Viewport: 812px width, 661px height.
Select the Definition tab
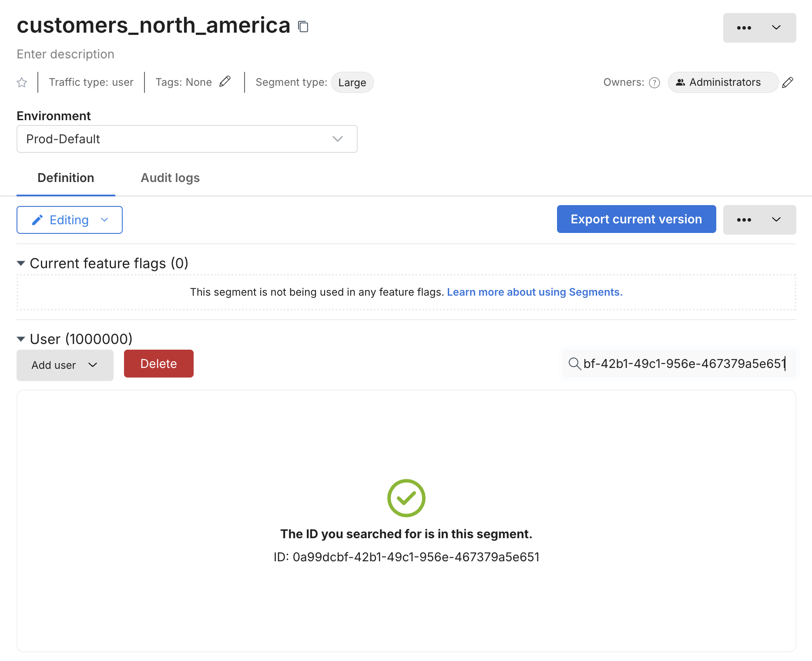tap(66, 178)
